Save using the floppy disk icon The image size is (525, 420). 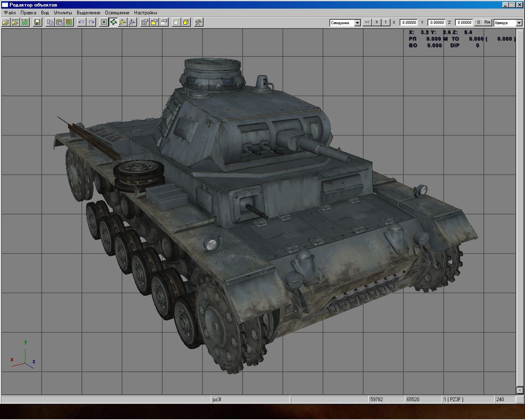[37, 23]
